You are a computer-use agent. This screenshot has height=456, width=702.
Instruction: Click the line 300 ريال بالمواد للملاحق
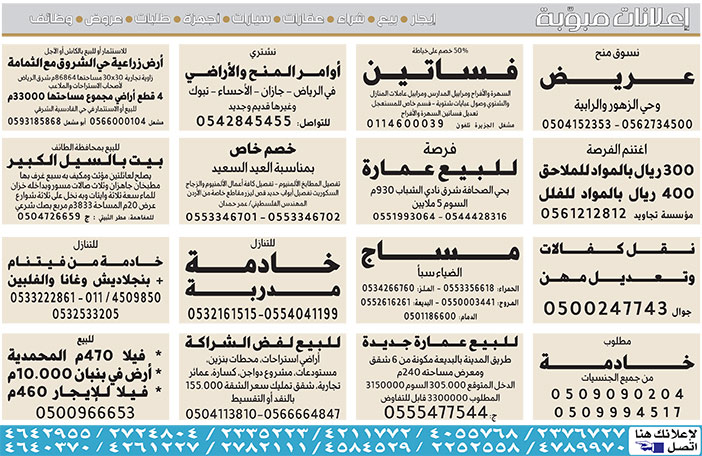click(616, 170)
